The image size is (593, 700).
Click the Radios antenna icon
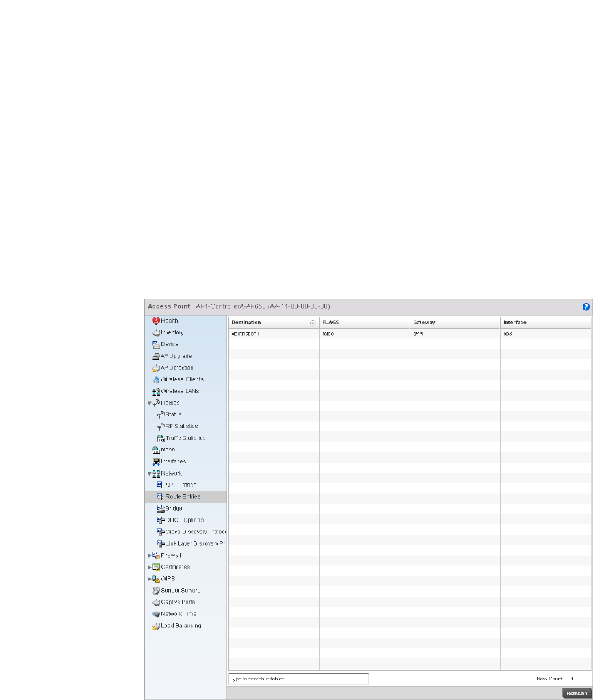click(x=155, y=403)
